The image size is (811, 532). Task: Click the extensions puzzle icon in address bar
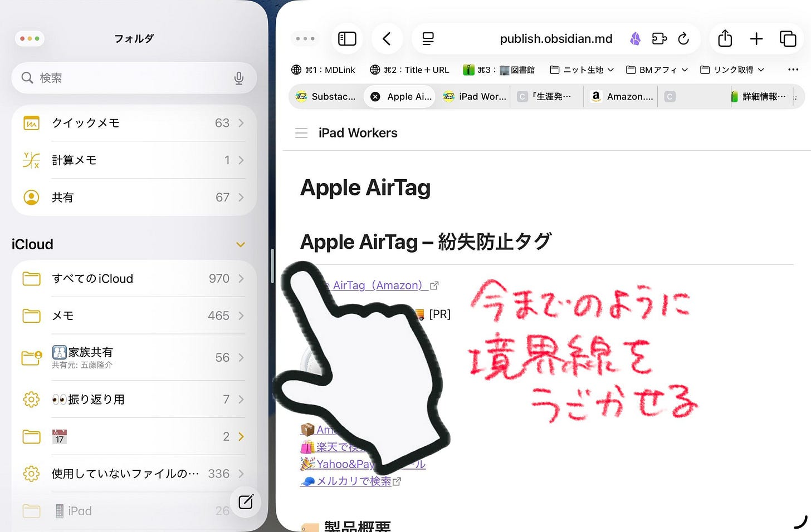point(659,38)
